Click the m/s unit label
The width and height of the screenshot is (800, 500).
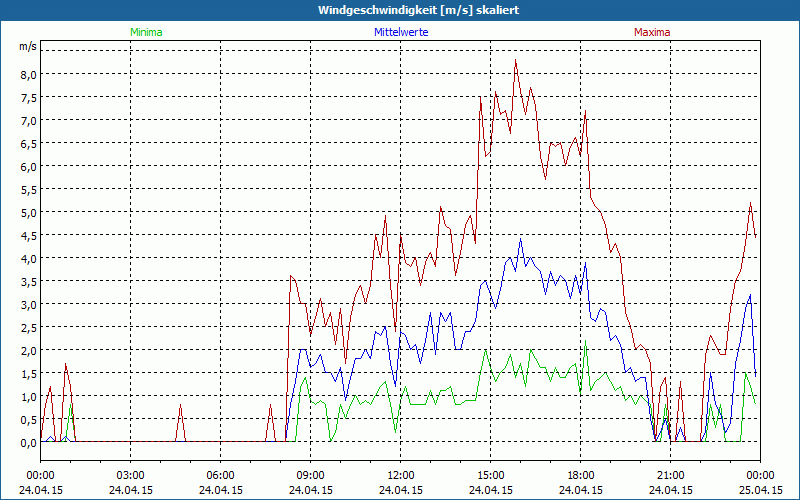[28, 46]
